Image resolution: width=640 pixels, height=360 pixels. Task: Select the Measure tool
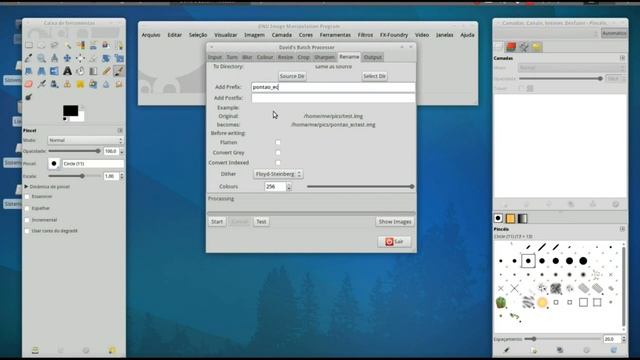(x=54, y=58)
